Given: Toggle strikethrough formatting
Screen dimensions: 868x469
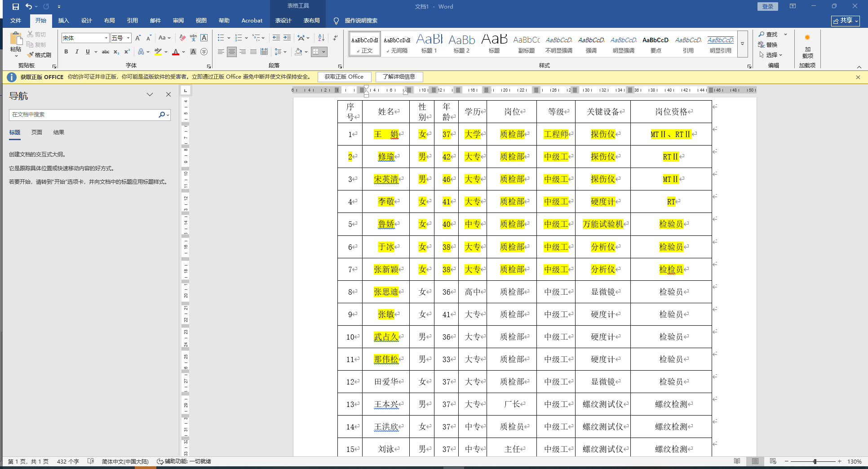Looking at the screenshot, I should coord(106,52).
